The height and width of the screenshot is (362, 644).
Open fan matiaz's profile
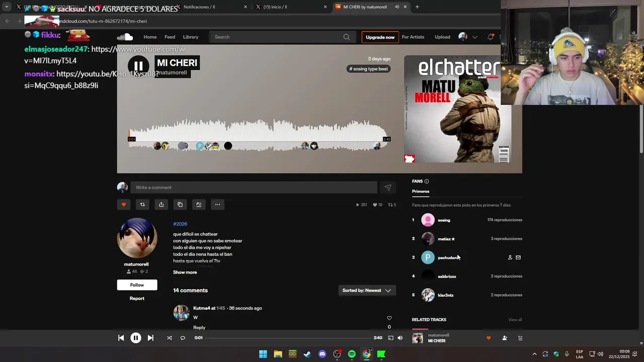point(445,239)
